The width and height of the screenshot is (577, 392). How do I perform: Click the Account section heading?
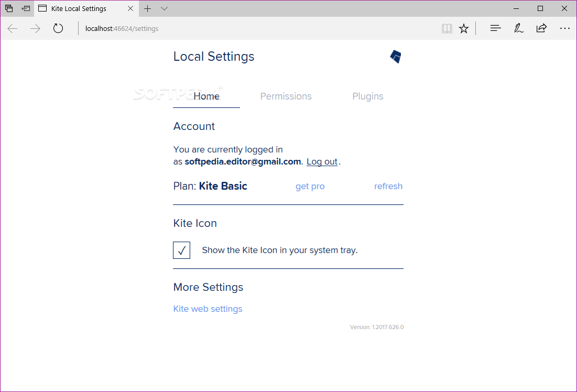(194, 126)
